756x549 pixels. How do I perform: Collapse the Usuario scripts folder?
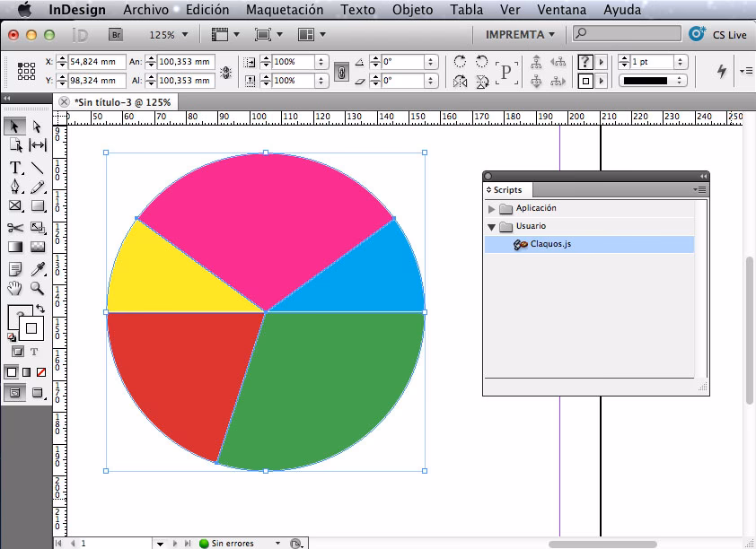[491, 226]
